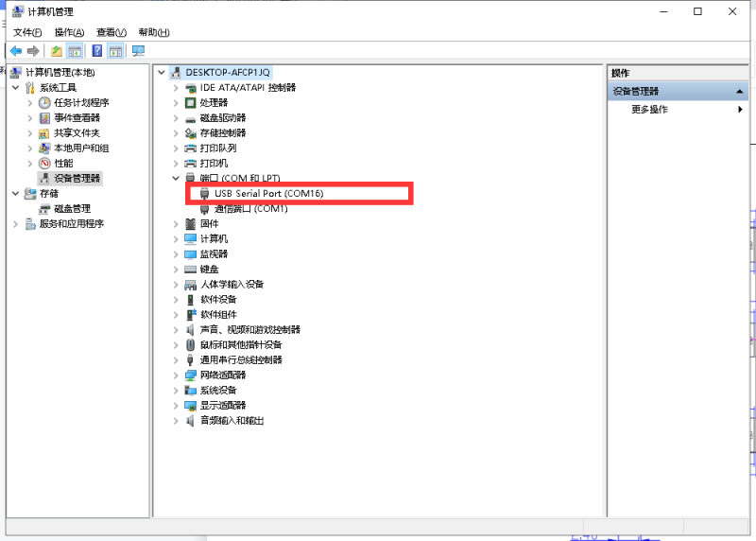Click the 处理器 processor icon

pos(191,103)
